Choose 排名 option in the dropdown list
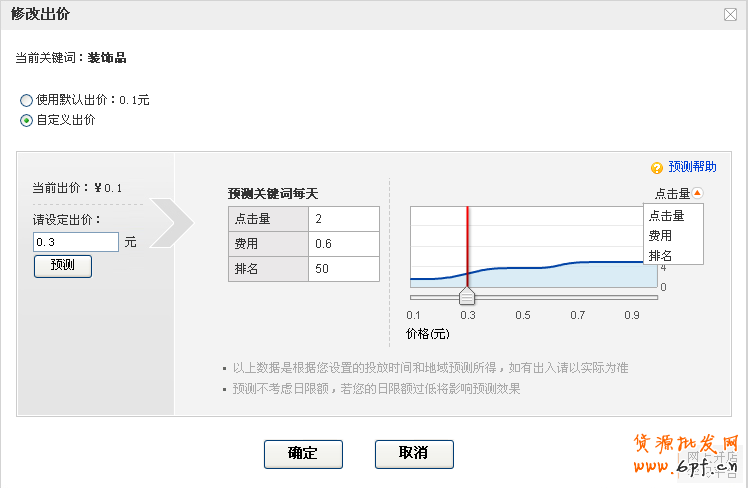This screenshot has width=748, height=488. 660,256
